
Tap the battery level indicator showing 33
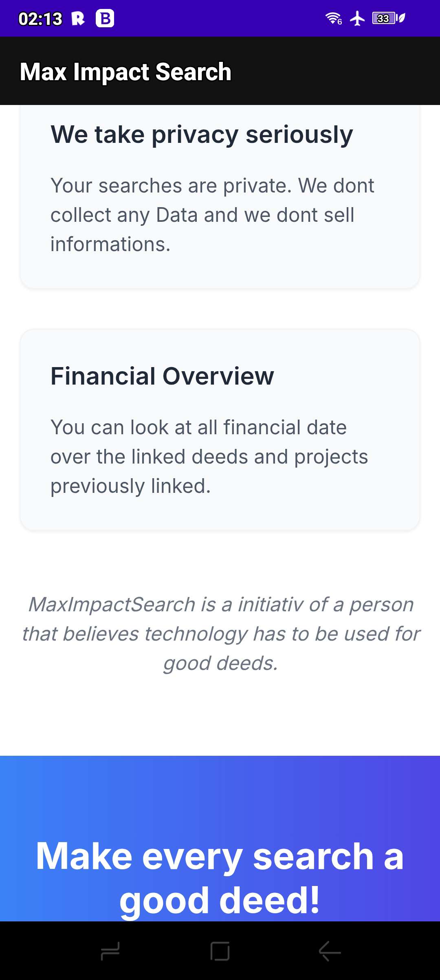click(x=383, y=18)
